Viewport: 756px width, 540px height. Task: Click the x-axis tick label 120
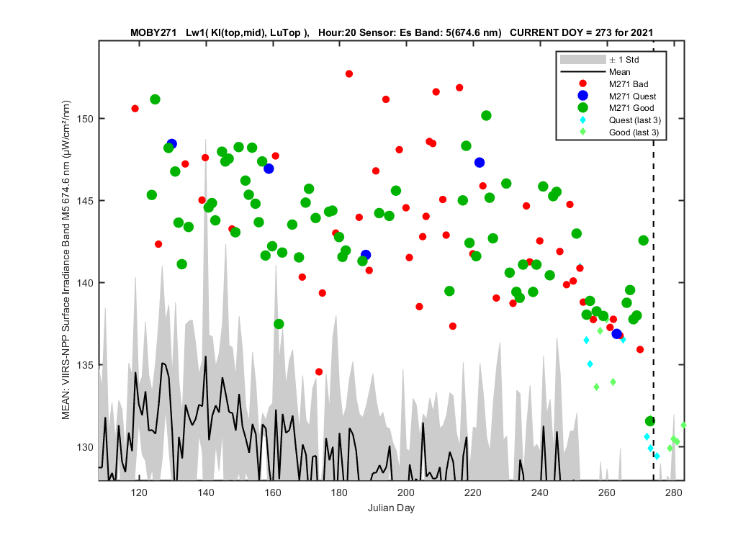point(139,492)
